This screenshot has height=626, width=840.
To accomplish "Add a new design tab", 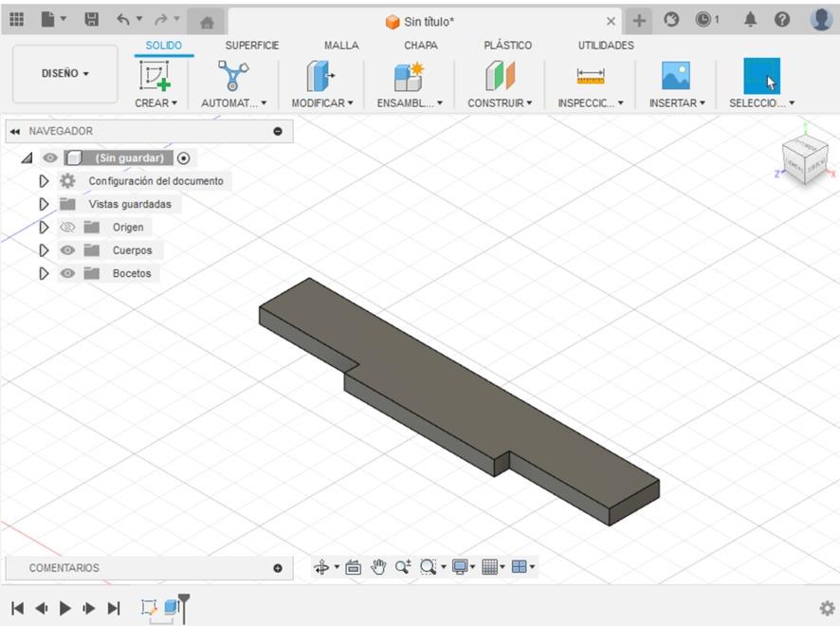I will pos(639,21).
